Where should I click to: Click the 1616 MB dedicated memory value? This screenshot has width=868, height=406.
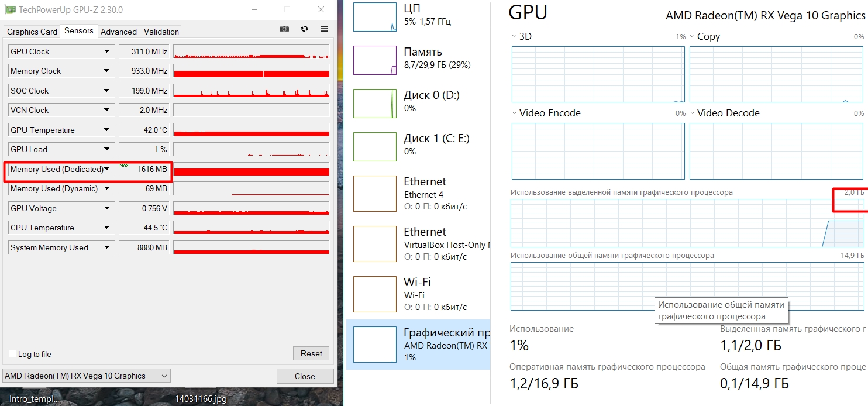(x=144, y=169)
